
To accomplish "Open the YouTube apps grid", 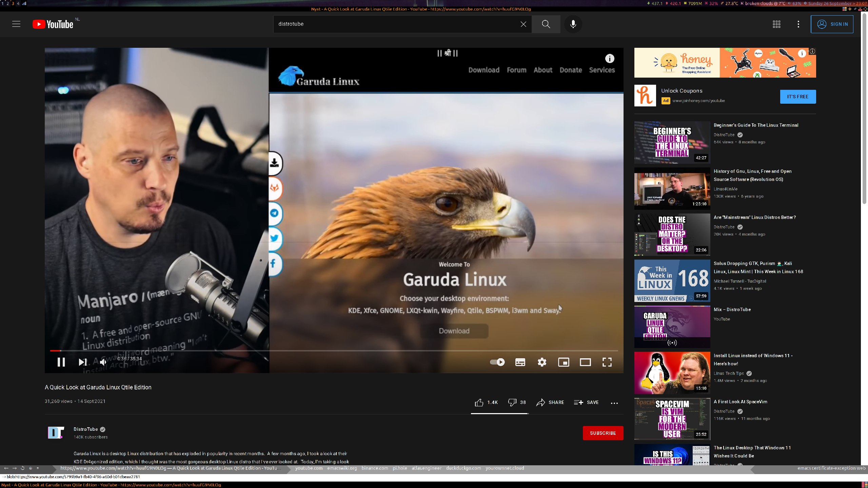I will click(x=776, y=24).
